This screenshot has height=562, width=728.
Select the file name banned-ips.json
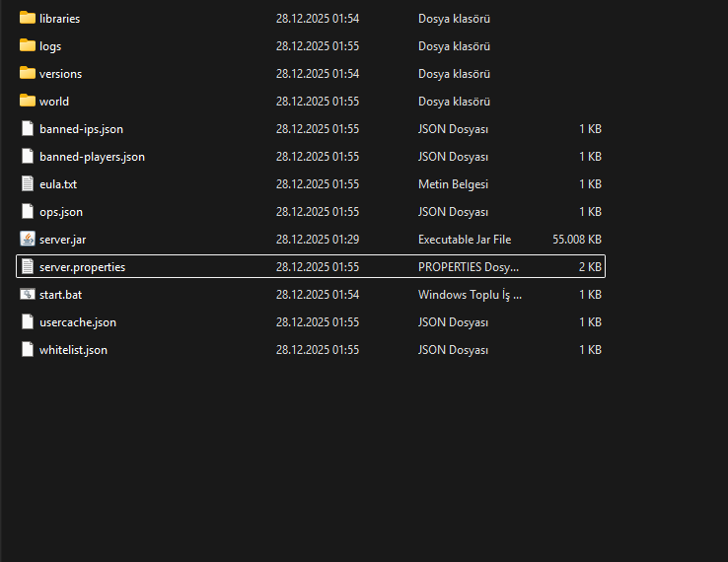(81, 129)
